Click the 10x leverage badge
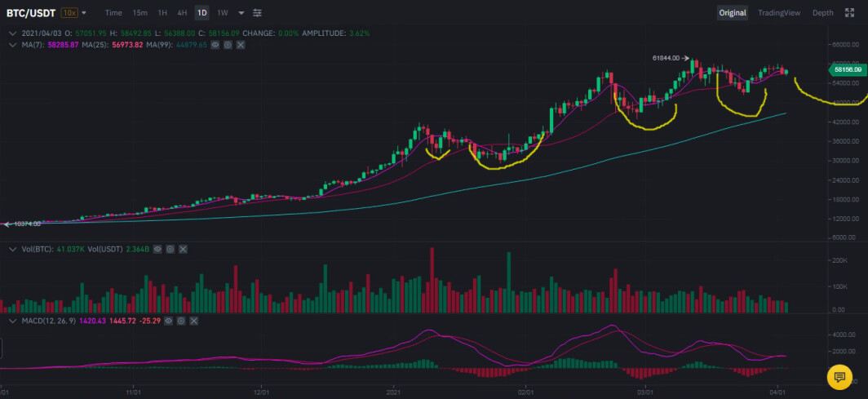Image resolution: width=868 pixels, height=399 pixels. click(69, 13)
